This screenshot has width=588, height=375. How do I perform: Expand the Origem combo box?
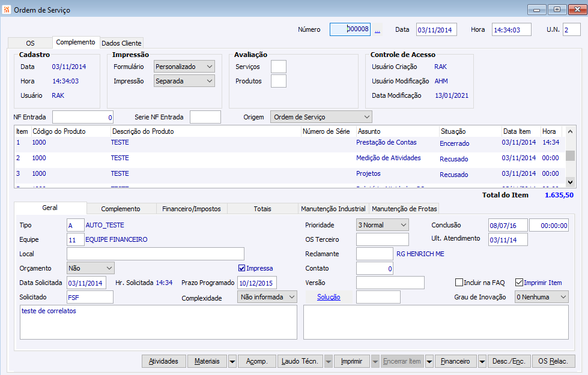[x=366, y=117]
